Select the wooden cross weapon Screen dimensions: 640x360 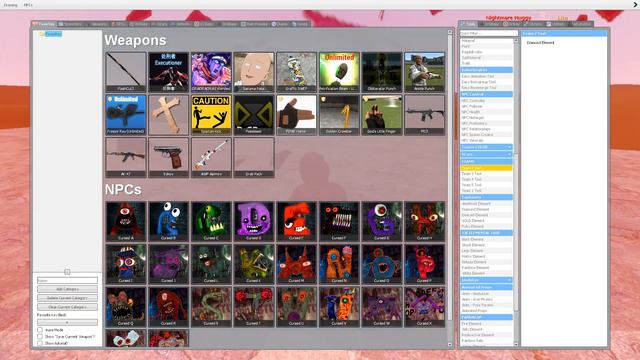168,115
